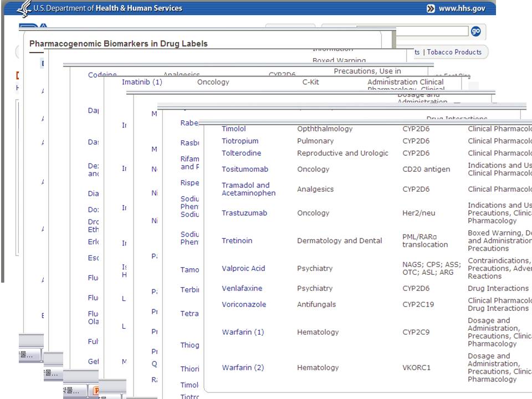The image size is (532, 399).
Task: Click Hematology in the Warfarin (1) row
Action: (318, 332)
